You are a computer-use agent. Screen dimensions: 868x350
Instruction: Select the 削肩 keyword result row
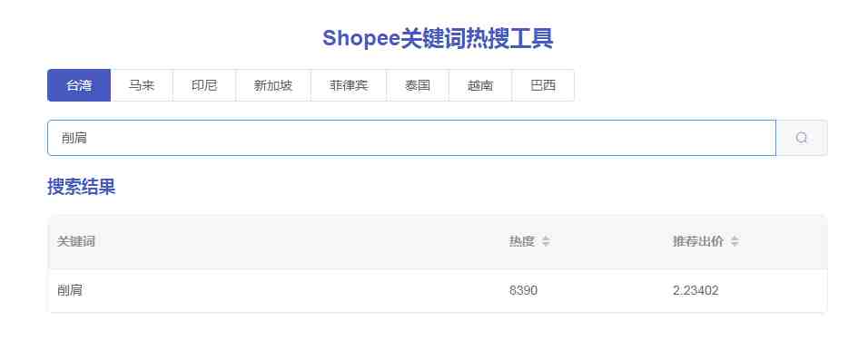point(438,291)
